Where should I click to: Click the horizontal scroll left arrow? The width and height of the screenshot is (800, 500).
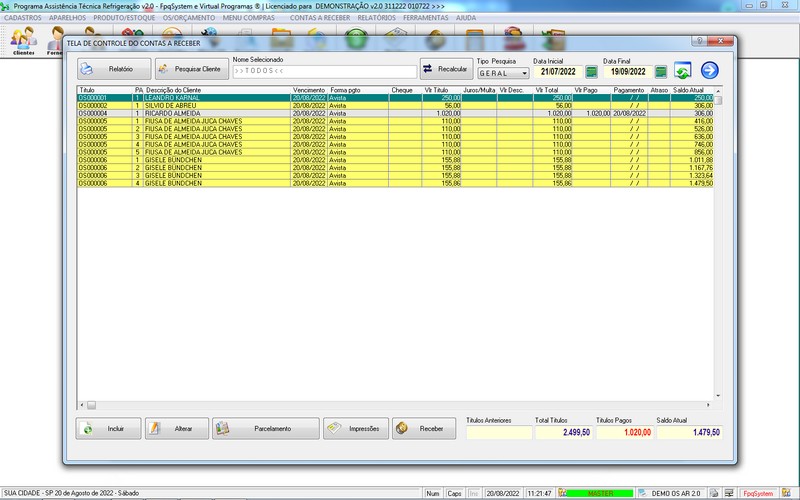[82, 405]
